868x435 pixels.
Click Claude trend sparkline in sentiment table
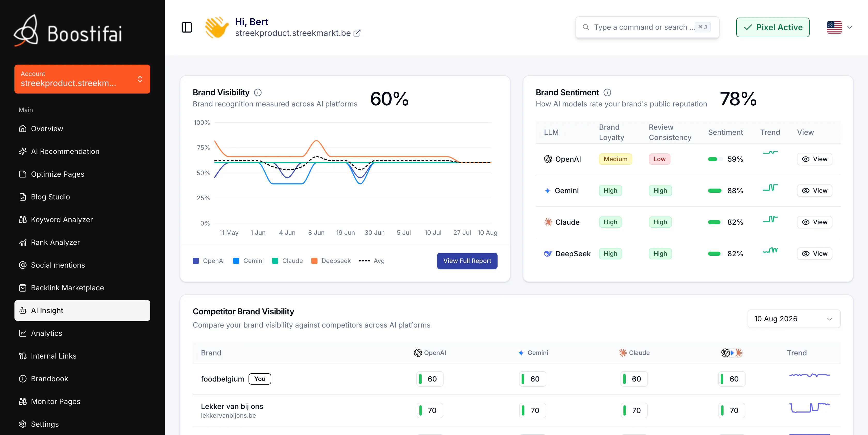(x=770, y=219)
